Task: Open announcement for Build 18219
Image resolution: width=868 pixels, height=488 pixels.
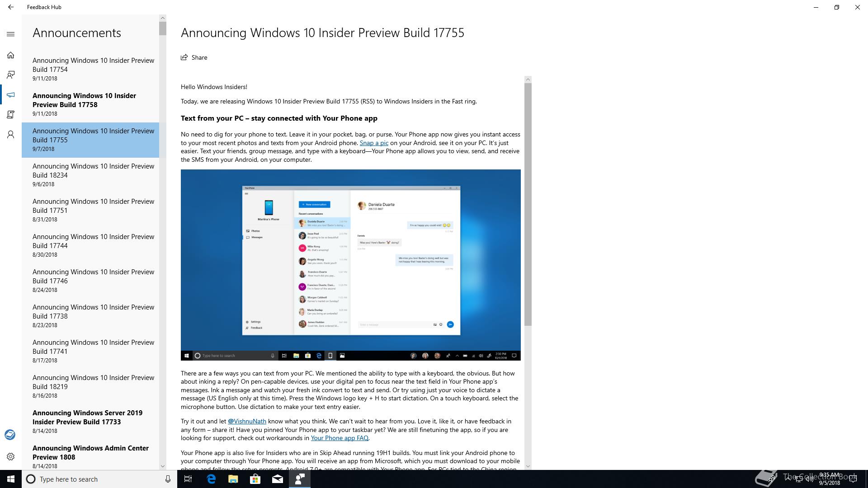Action: pyautogui.click(x=90, y=386)
